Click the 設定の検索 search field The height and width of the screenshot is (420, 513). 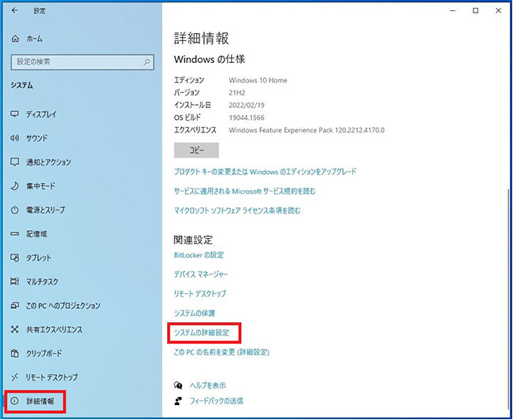click(x=82, y=61)
